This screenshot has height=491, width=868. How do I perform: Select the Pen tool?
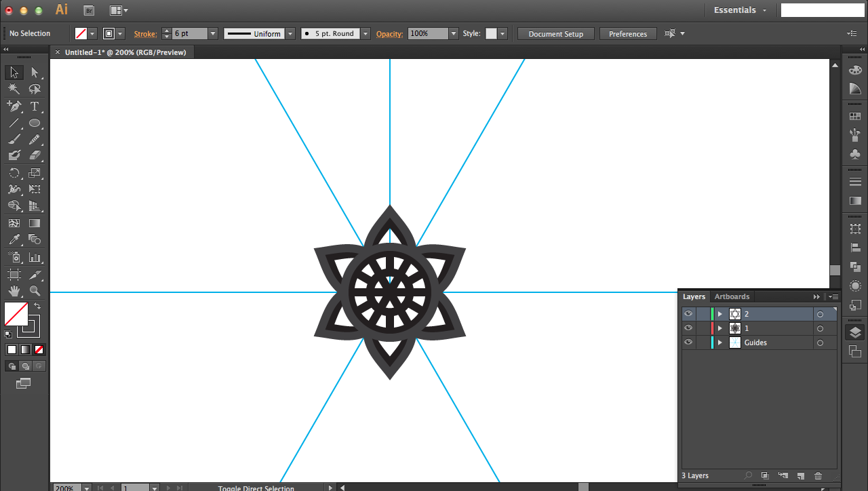click(14, 106)
